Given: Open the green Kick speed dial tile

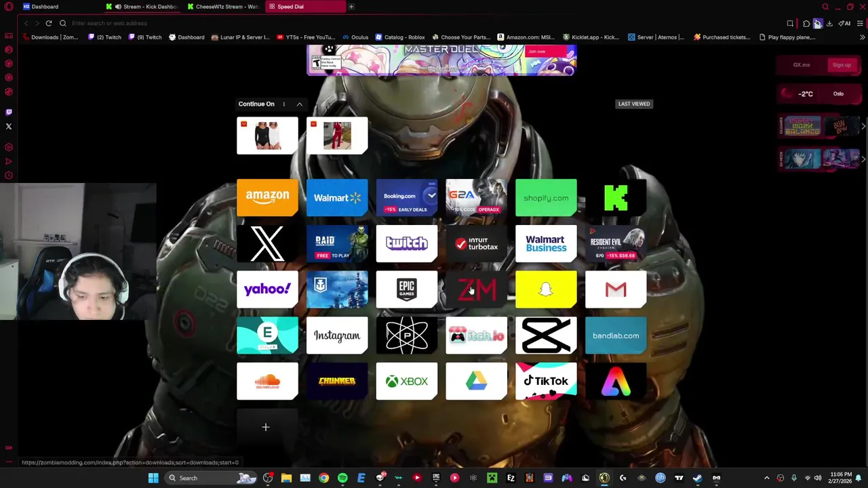Looking at the screenshot, I should pyautogui.click(x=616, y=197).
